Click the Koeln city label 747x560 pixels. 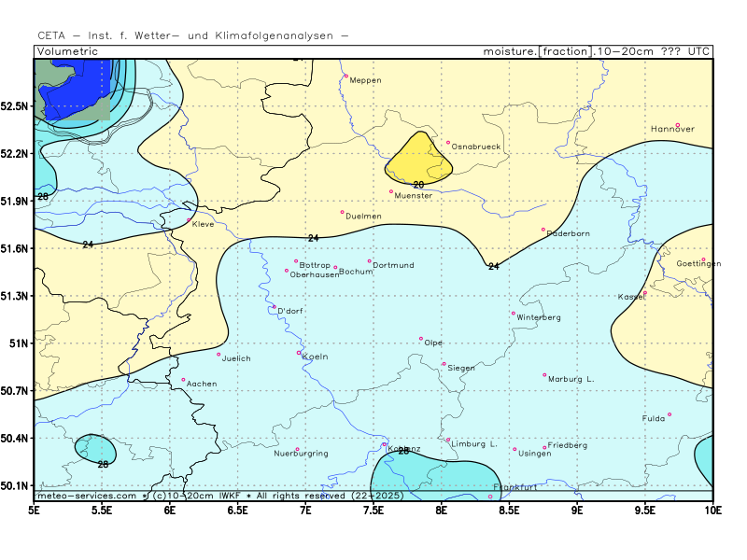click(316, 357)
